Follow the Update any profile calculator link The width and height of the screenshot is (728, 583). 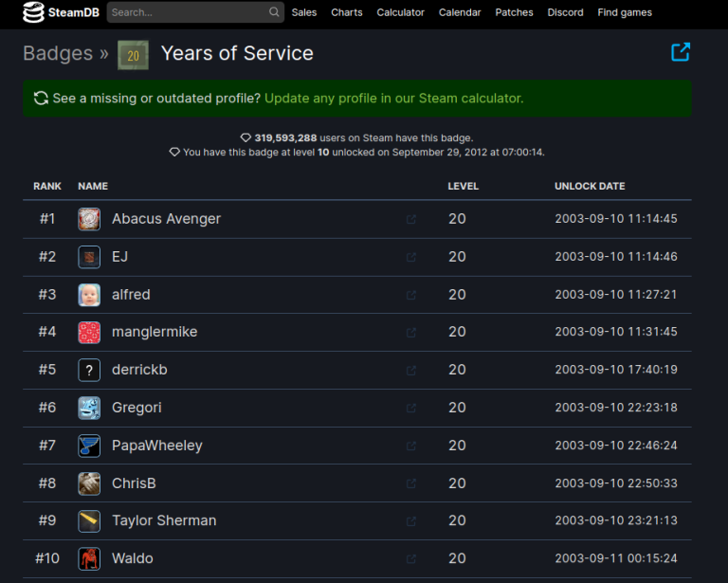point(393,99)
